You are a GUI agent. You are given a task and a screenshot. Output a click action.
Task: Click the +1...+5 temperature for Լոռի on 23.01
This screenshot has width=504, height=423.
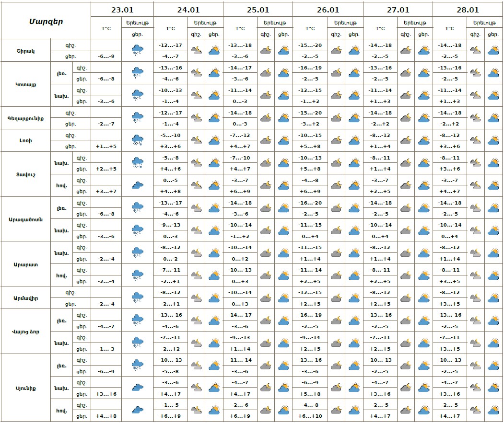point(106,146)
